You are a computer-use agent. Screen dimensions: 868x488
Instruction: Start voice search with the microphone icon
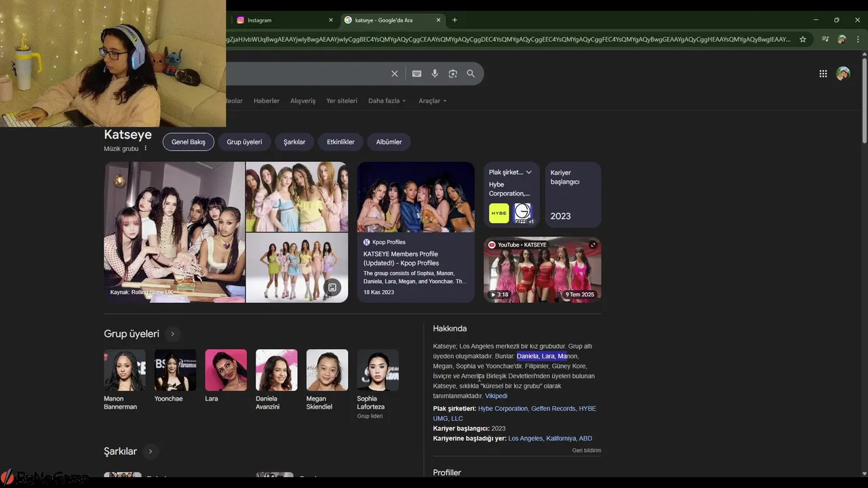435,74
